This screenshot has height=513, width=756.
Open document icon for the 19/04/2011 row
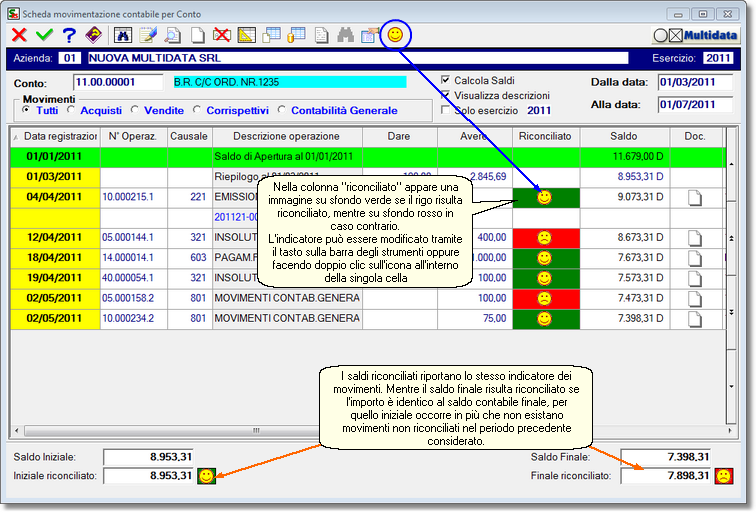(695, 279)
